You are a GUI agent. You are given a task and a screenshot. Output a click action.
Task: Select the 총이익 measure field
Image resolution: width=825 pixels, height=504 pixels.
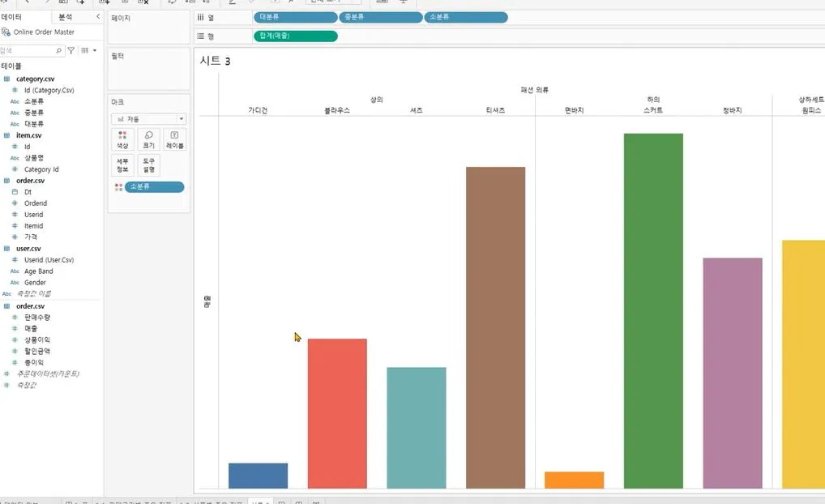pos(34,362)
